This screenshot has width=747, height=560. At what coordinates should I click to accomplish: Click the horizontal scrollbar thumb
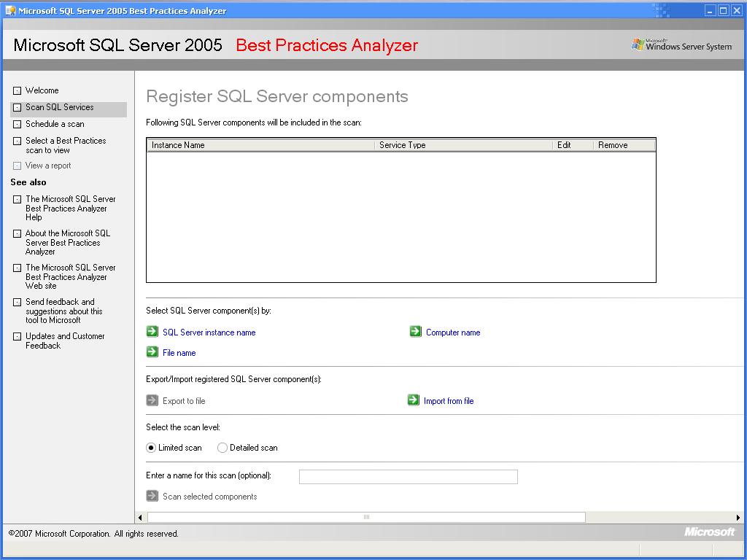tap(366, 517)
